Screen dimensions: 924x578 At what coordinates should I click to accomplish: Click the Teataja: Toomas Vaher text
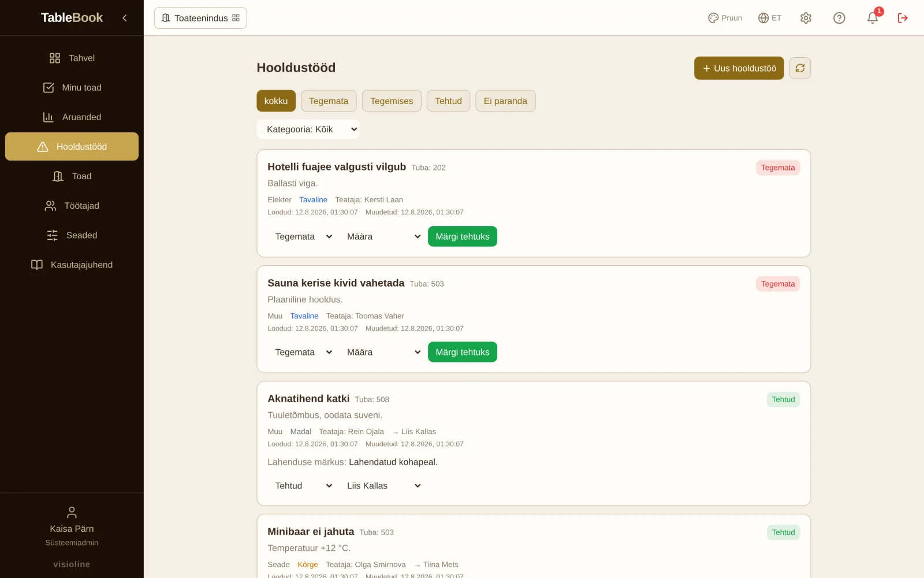click(x=365, y=316)
